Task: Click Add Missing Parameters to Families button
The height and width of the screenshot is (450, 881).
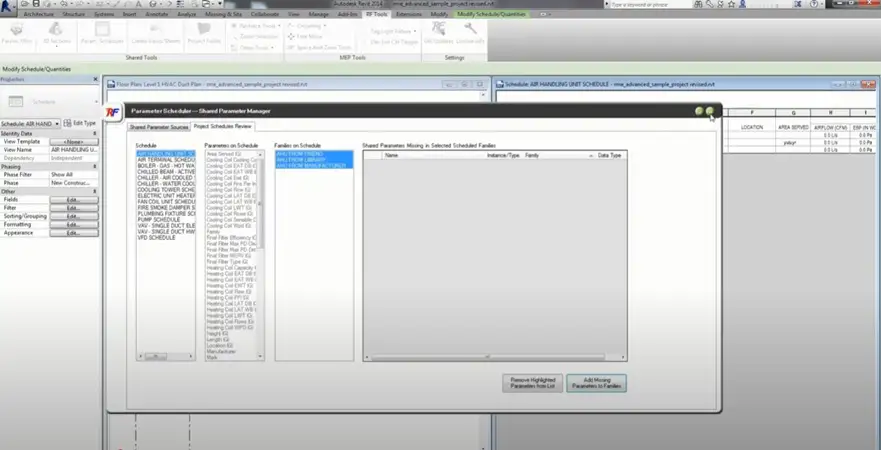Action: pyautogui.click(x=596, y=383)
